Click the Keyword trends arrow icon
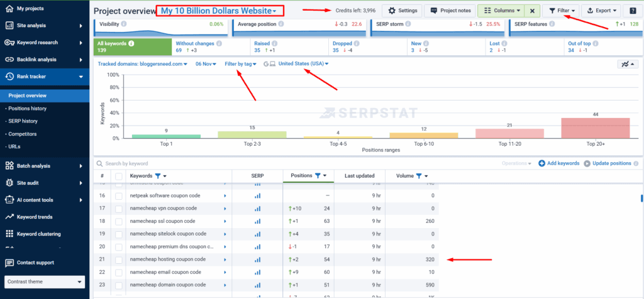Screen dimensions: 644x299 pos(9,217)
